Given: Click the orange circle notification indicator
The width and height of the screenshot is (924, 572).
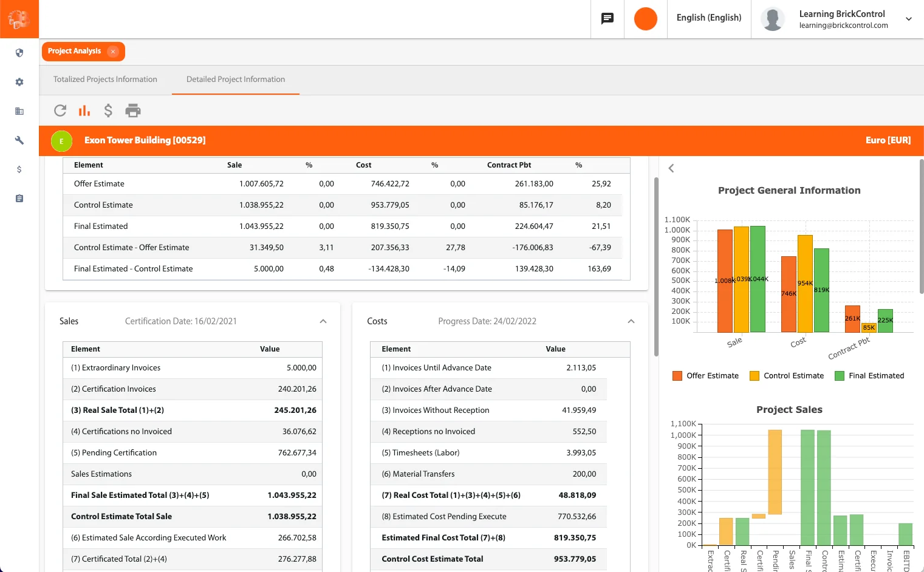Looking at the screenshot, I should click(645, 19).
